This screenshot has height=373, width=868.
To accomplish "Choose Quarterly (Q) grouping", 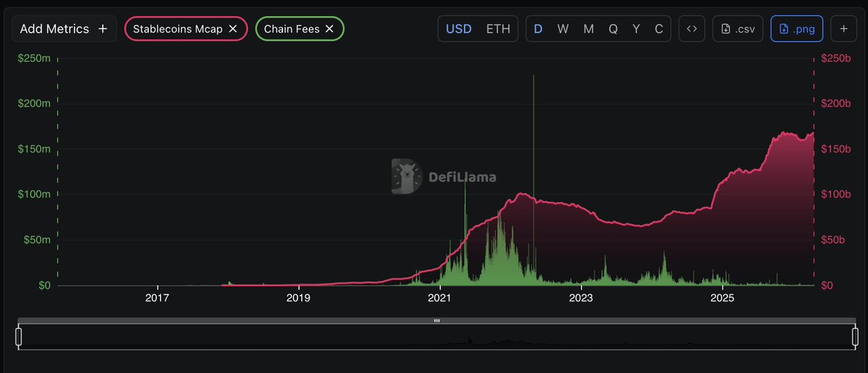I will [613, 29].
